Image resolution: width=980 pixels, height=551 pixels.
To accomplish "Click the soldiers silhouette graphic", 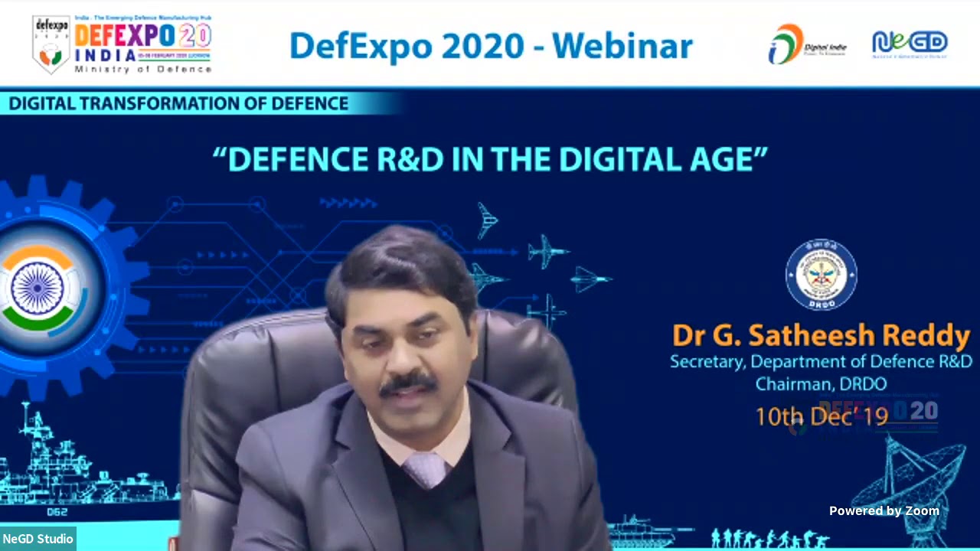I will click(769, 537).
